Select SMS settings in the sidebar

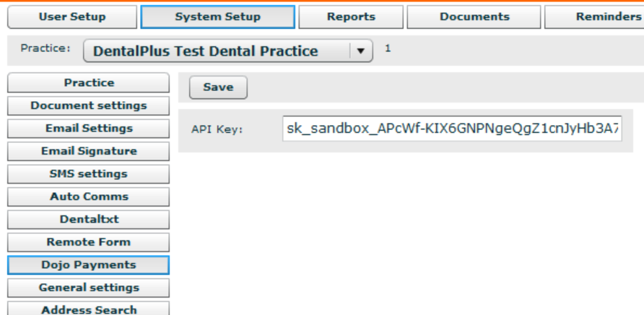tap(89, 174)
